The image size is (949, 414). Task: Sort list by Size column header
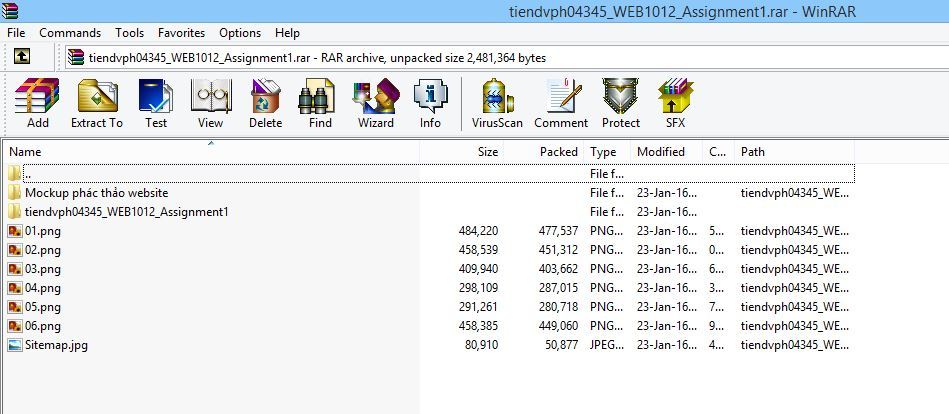(x=461, y=151)
